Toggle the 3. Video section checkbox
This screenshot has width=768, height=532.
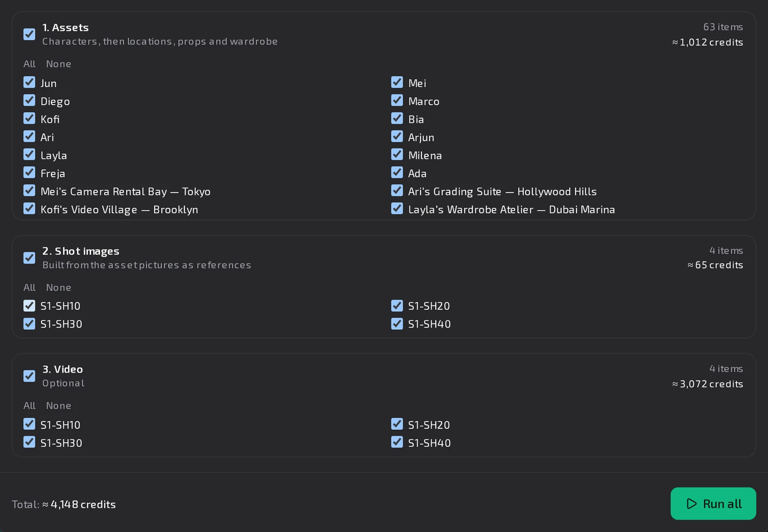pos(29,376)
